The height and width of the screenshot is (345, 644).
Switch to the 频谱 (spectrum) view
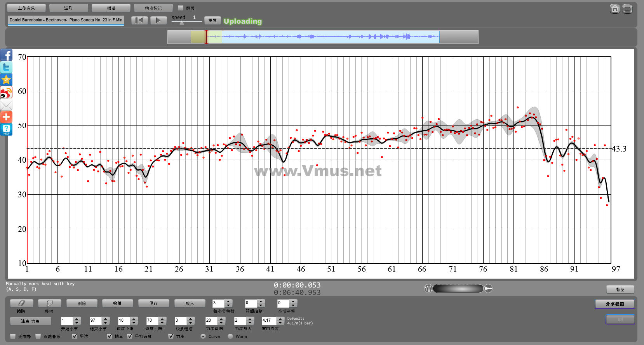111,8
